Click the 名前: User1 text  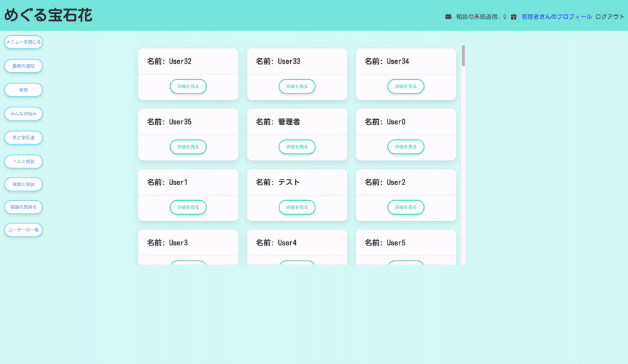pos(167,182)
